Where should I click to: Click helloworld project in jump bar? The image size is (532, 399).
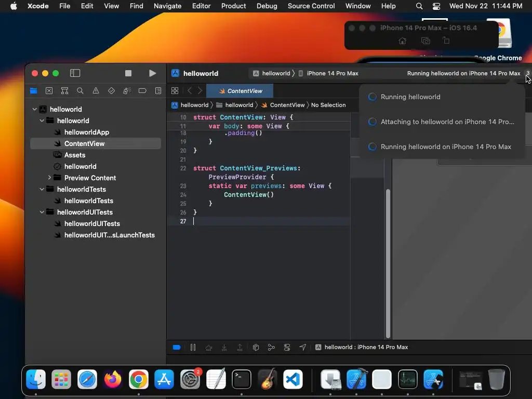coord(190,105)
